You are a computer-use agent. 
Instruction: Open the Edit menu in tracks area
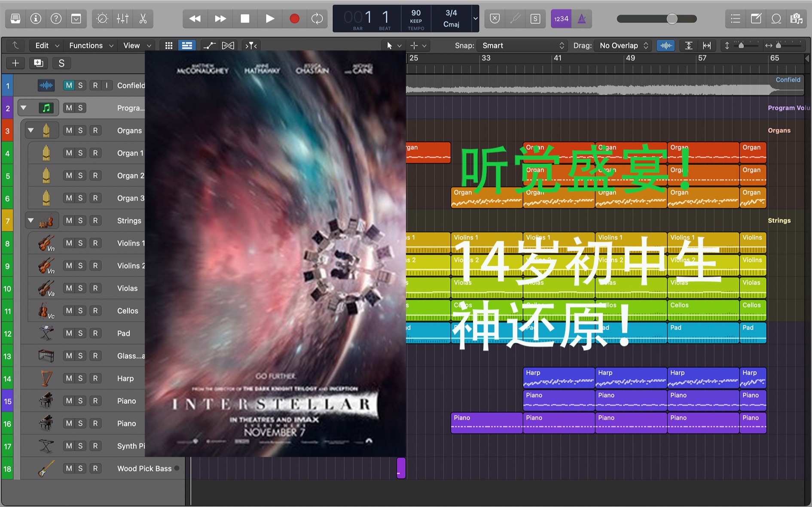pos(47,46)
